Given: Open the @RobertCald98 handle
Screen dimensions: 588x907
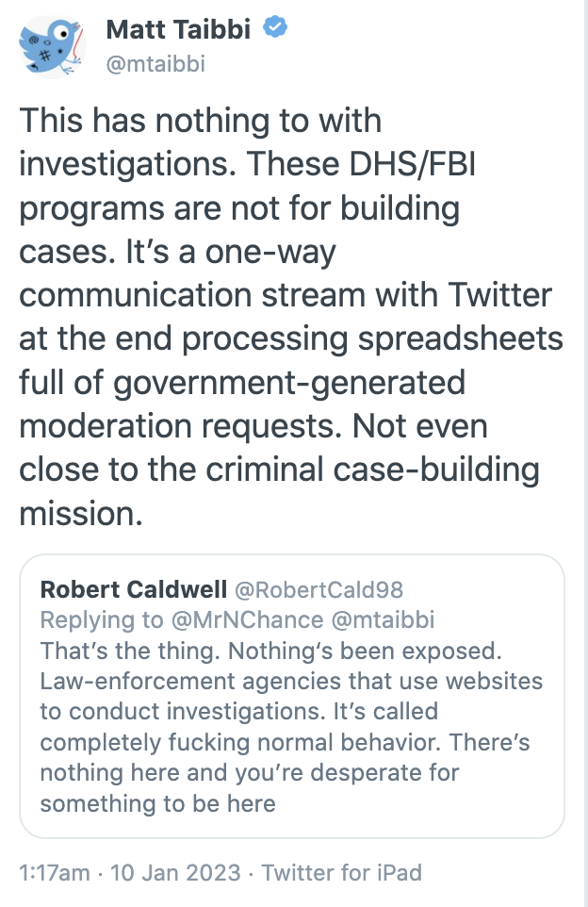Looking at the screenshot, I should pyautogui.click(x=318, y=589).
